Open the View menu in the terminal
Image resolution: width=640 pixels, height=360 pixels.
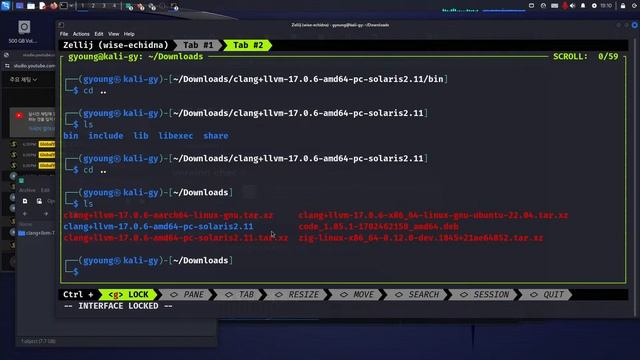point(113,34)
